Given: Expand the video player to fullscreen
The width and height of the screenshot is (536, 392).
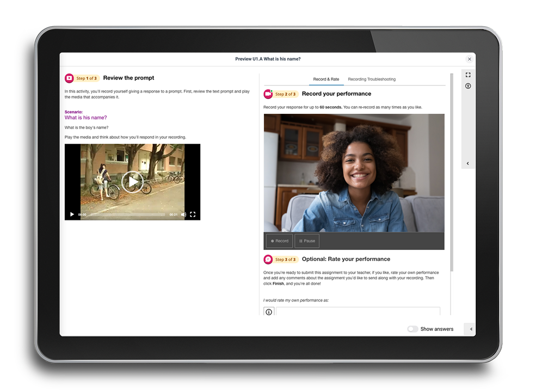Looking at the screenshot, I should click(193, 215).
